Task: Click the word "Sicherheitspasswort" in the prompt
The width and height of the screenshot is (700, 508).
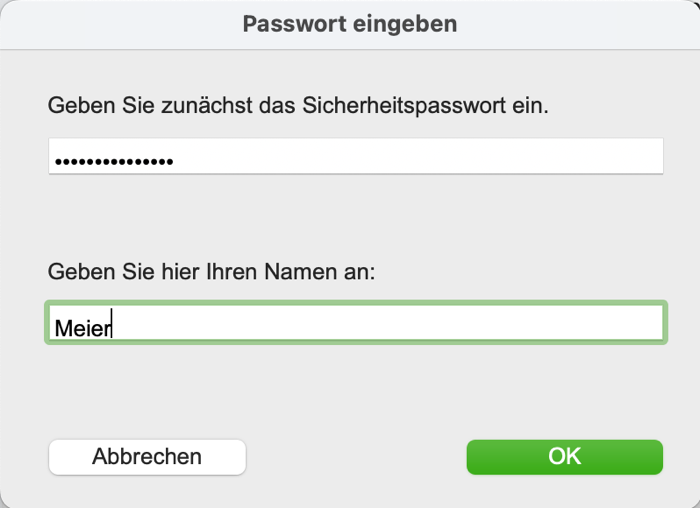Action: point(395,106)
